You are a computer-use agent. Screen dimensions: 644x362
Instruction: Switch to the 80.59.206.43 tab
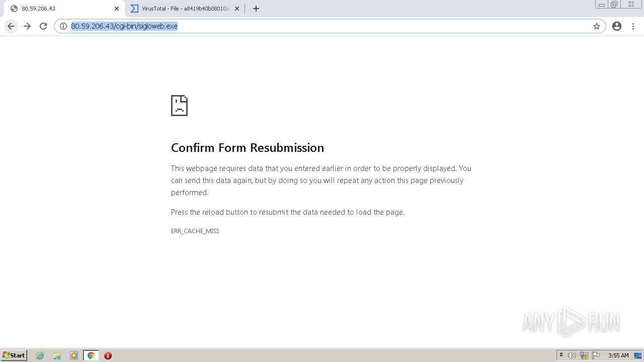[x=64, y=9]
